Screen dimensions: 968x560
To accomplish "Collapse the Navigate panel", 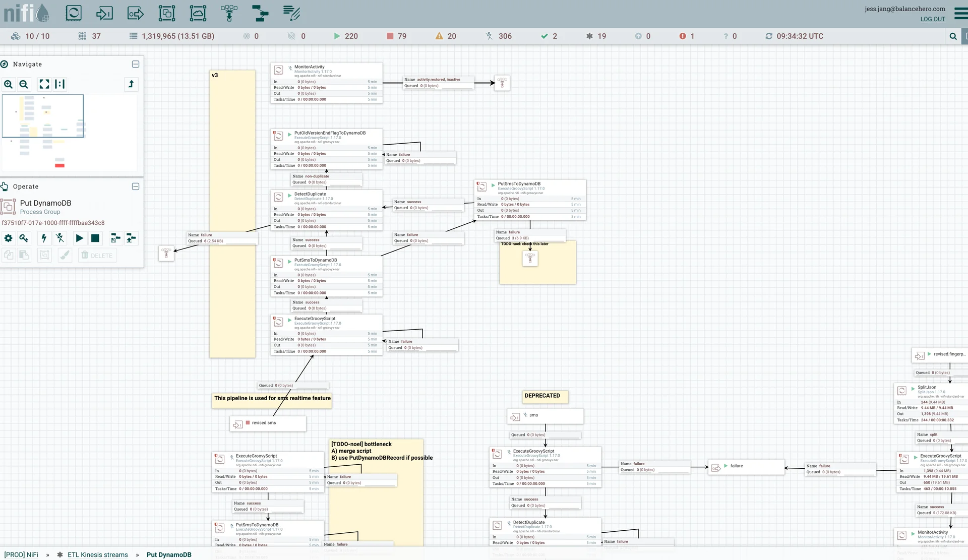I will tap(136, 64).
